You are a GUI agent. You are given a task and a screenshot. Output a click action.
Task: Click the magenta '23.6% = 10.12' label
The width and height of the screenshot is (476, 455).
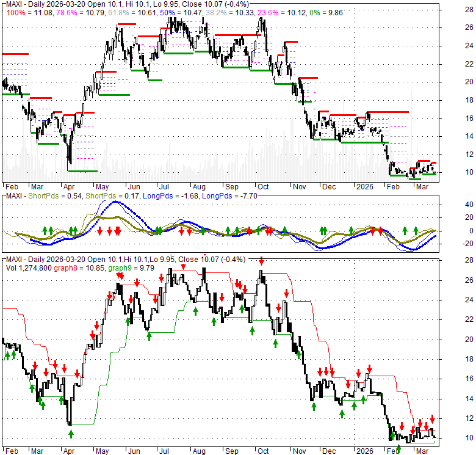(x=281, y=13)
